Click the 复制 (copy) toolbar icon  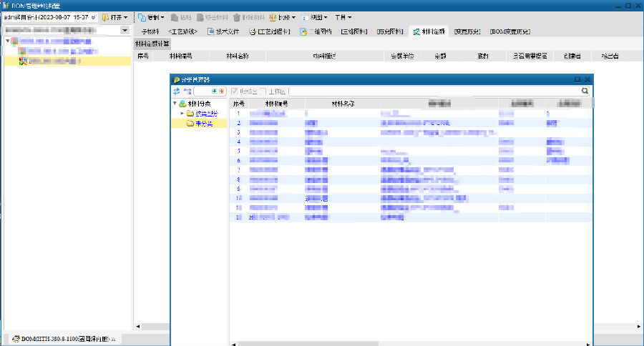click(x=142, y=16)
